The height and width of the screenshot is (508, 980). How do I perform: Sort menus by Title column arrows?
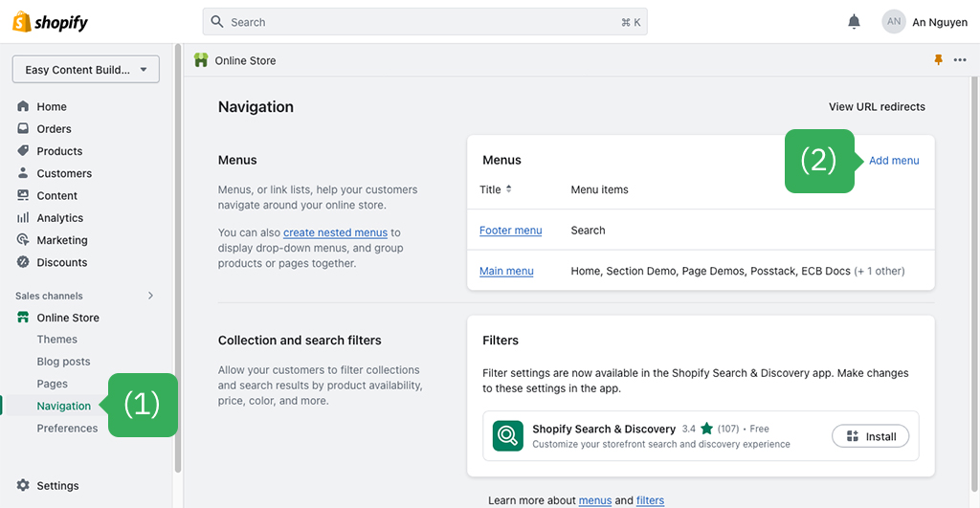coord(509,188)
